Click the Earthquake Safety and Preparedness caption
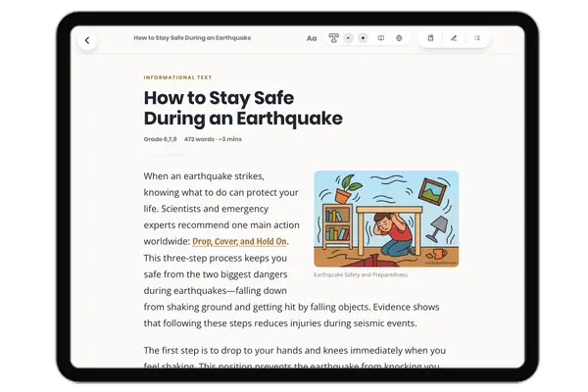588x392 pixels. (361, 274)
